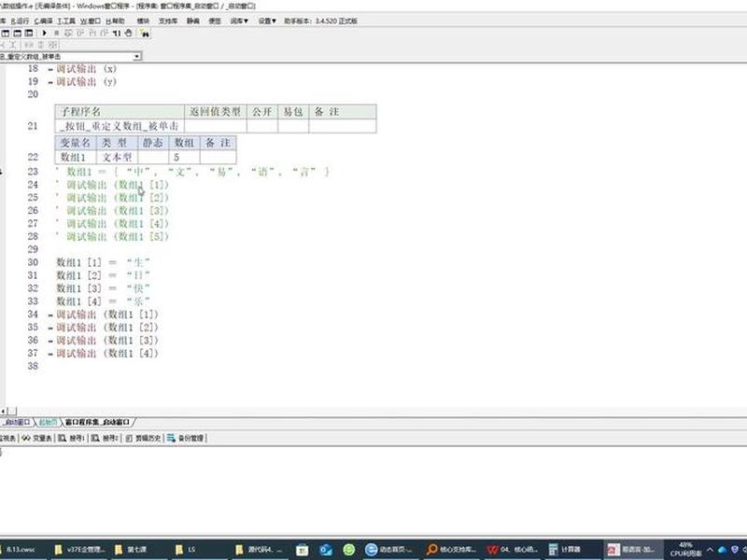Open the 词库 dropdown menu

(x=239, y=21)
